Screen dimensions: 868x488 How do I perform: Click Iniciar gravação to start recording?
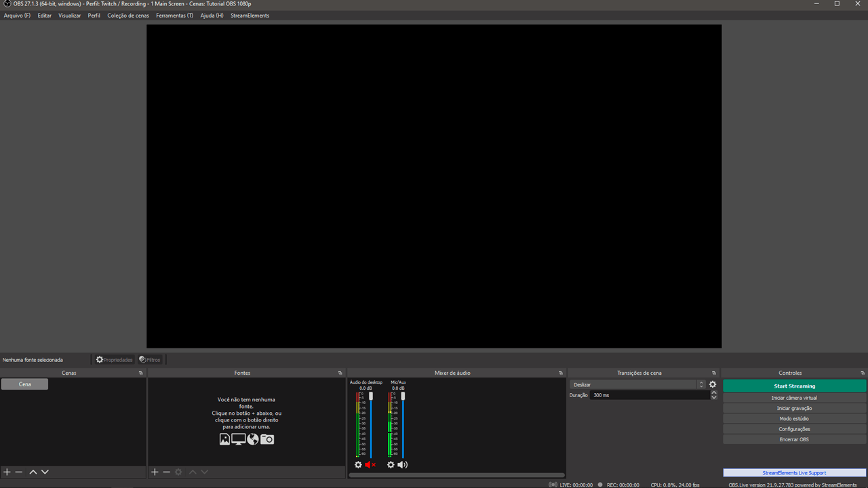pos(795,408)
